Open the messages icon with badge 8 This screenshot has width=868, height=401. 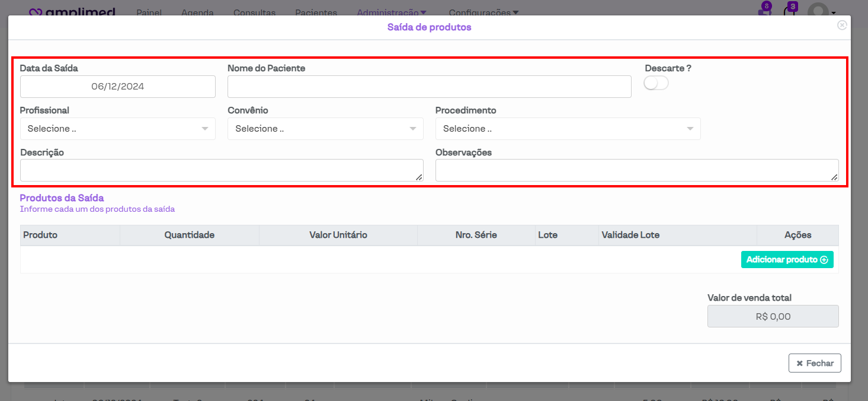(764, 11)
